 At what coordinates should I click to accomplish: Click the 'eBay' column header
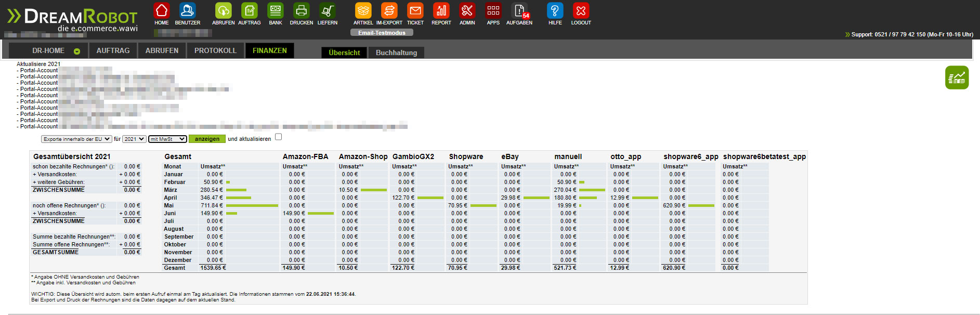click(510, 156)
